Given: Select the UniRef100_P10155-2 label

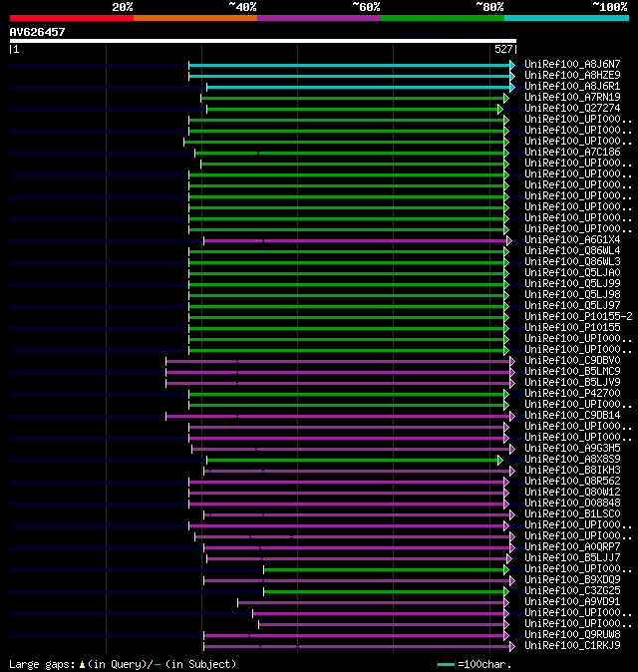Looking at the screenshot, I should pyautogui.click(x=578, y=317).
